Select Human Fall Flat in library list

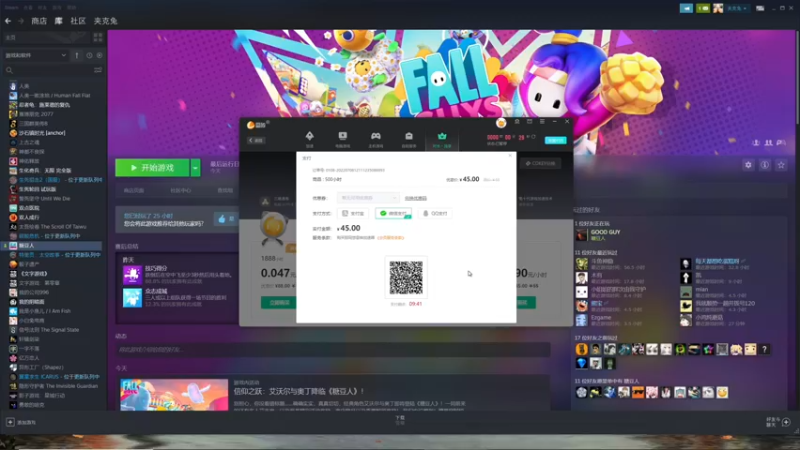(x=54, y=95)
